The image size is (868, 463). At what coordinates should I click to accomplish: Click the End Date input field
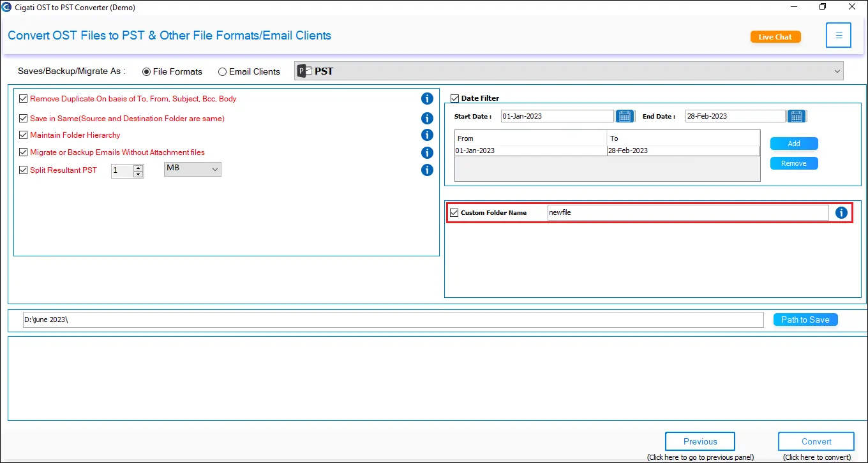735,116
